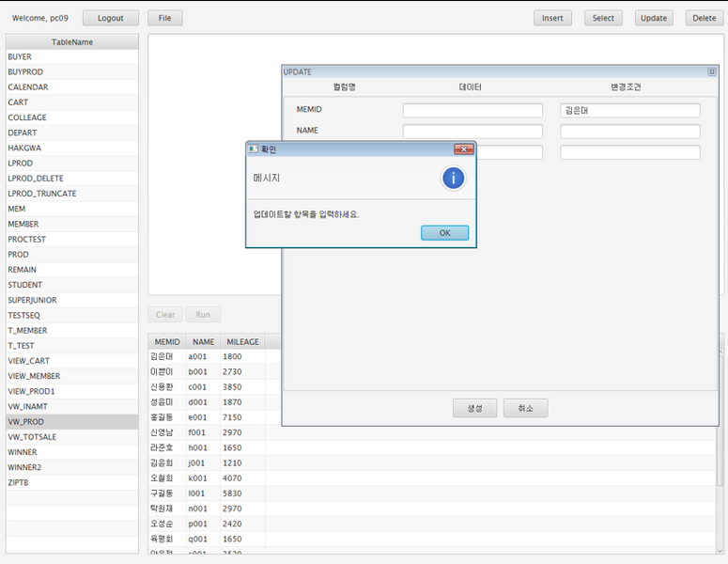This screenshot has width=728, height=564.
Task: Click the TableName column header
Action: [72, 42]
